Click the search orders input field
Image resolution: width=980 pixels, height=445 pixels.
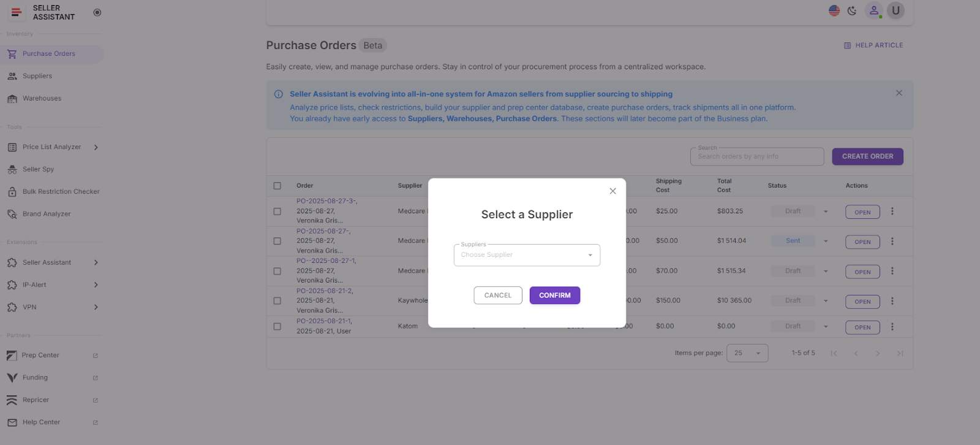click(756, 156)
